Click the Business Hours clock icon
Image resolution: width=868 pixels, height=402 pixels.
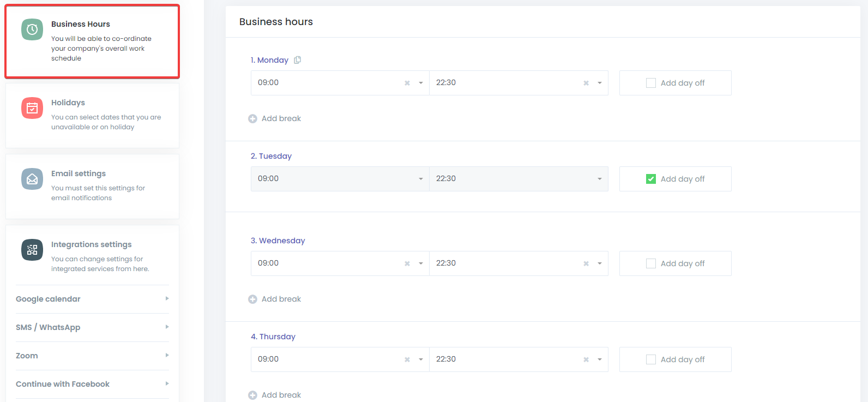tap(32, 29)
